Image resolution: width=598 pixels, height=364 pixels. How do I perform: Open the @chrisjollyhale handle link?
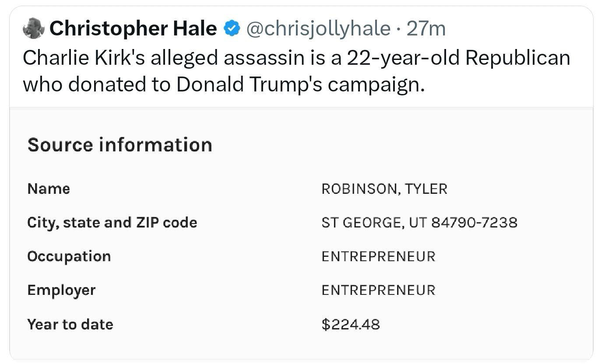(318, 29)
